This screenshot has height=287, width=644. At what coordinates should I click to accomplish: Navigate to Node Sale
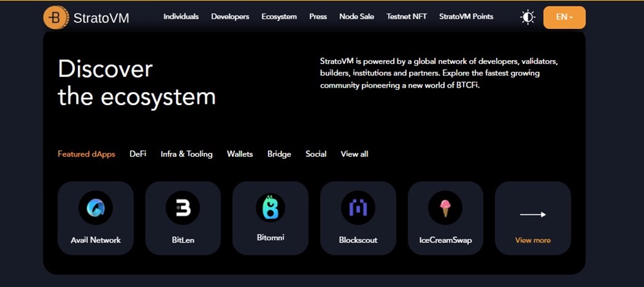356,17
